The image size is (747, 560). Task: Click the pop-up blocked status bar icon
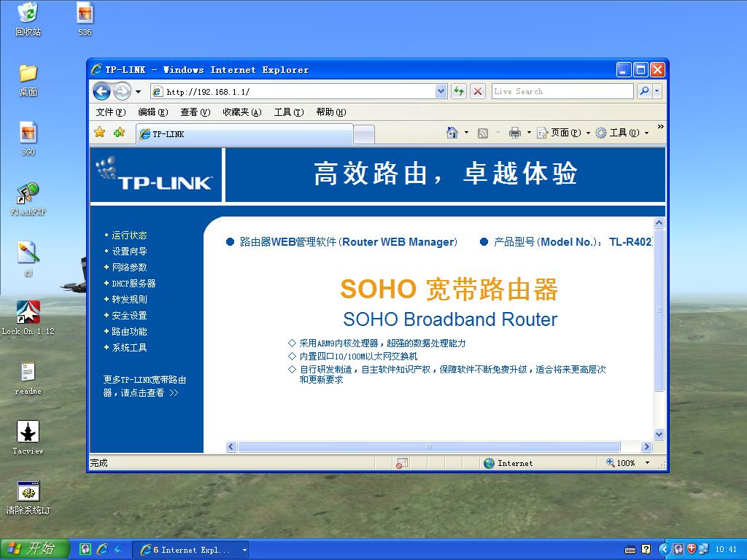(x=402, y=463)
